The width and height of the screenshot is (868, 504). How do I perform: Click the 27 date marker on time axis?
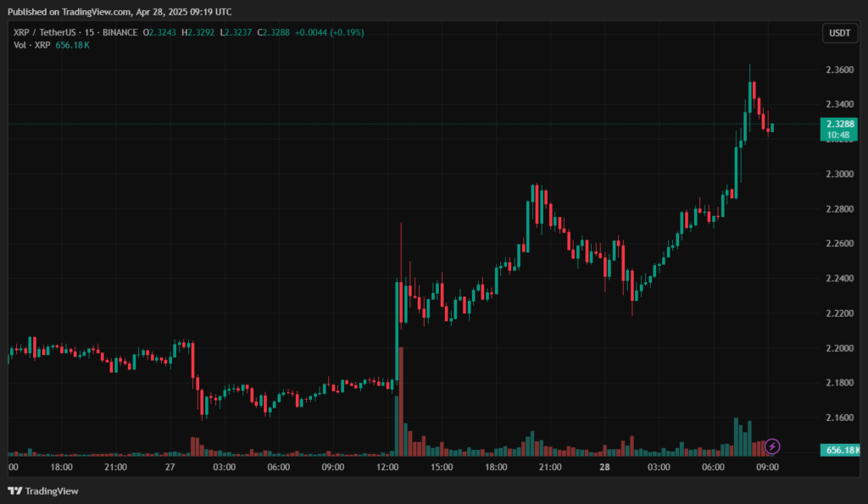[x=170, y=467]
